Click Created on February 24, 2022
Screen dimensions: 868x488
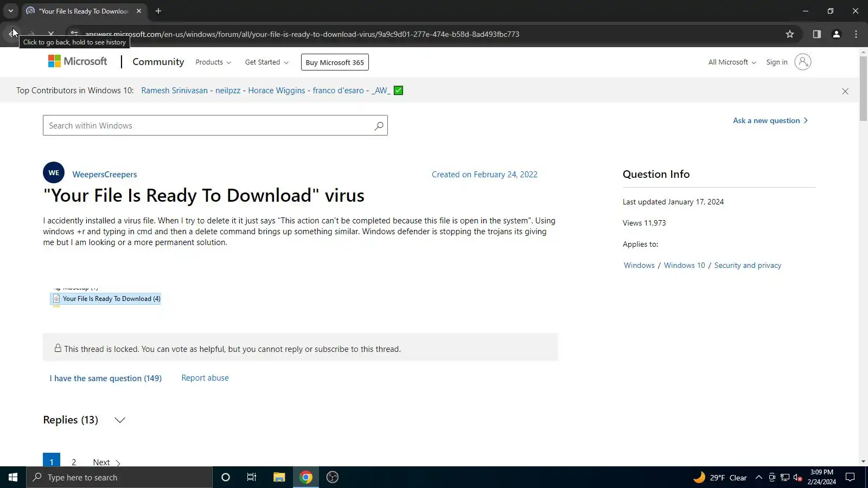click(484, 175)
